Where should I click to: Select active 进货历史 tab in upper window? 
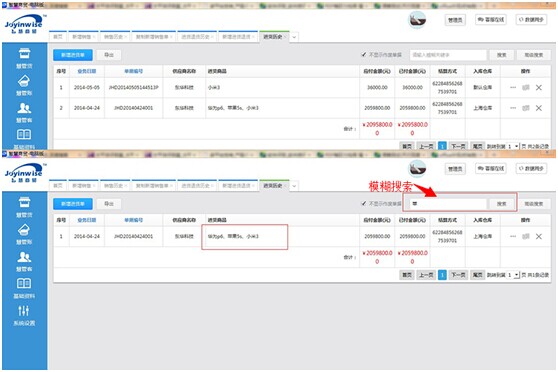pos(274,36)
